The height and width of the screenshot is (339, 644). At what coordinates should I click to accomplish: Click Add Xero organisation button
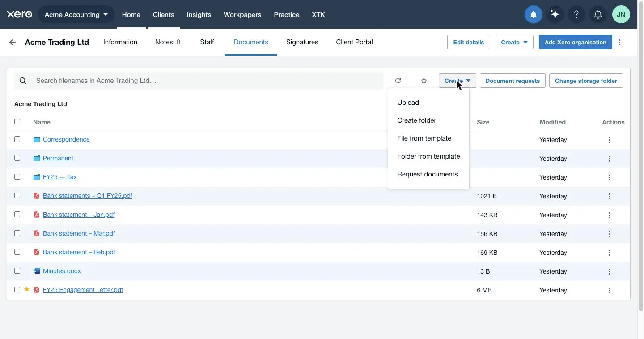[576, 42]
